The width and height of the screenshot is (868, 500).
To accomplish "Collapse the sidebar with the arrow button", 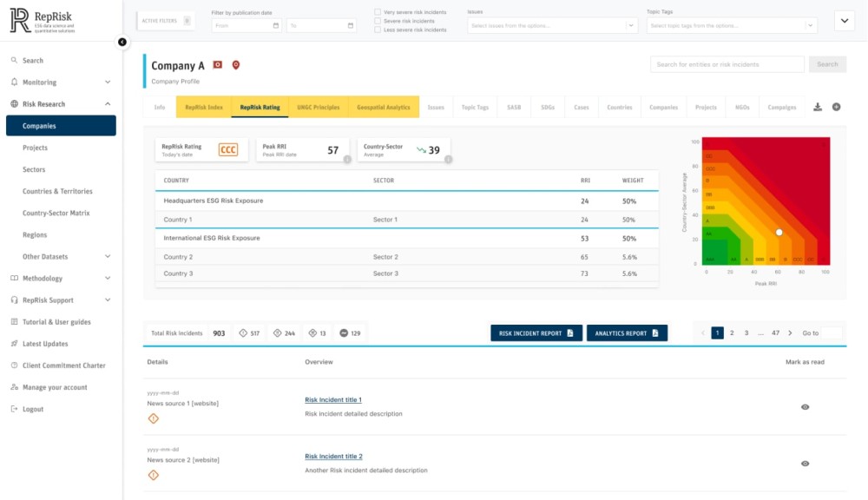I will [122, 42].
